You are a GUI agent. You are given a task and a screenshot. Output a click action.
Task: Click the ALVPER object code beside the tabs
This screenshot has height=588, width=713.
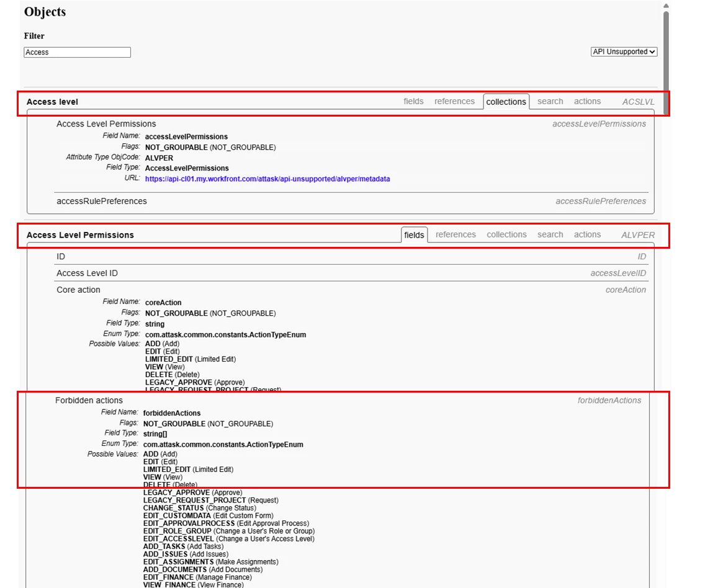[638, 235]
